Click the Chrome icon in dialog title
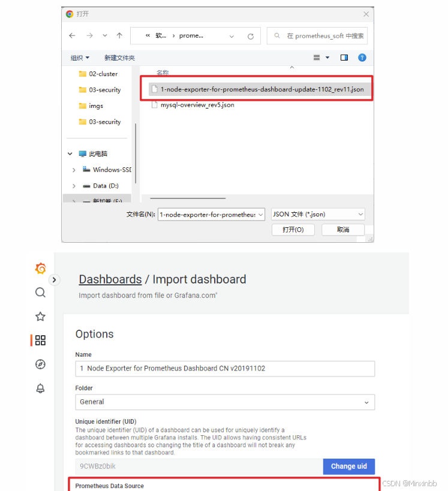The width and height of the screenshot is (448, 491). pyautogui.click(x=70, y=14)
